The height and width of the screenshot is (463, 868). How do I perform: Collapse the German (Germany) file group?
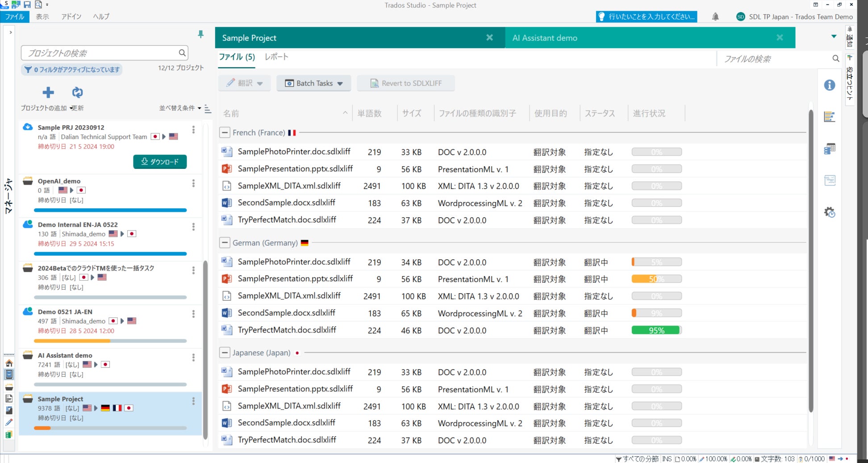(225, 243)
